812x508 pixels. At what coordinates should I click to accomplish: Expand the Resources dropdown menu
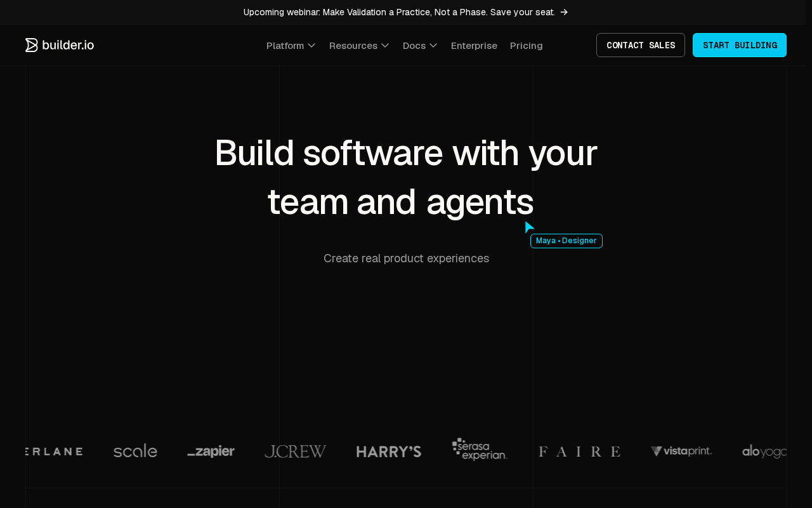(359, 46)
